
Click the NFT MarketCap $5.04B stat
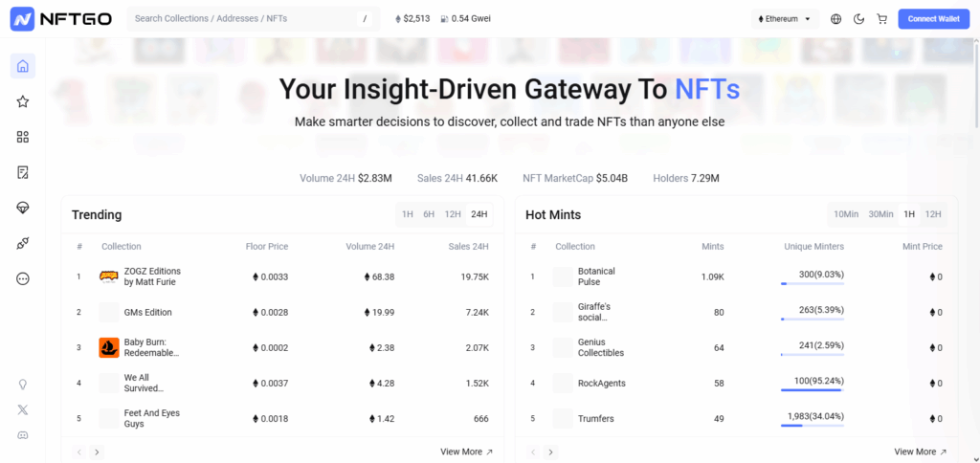click(x=575, y=178)
